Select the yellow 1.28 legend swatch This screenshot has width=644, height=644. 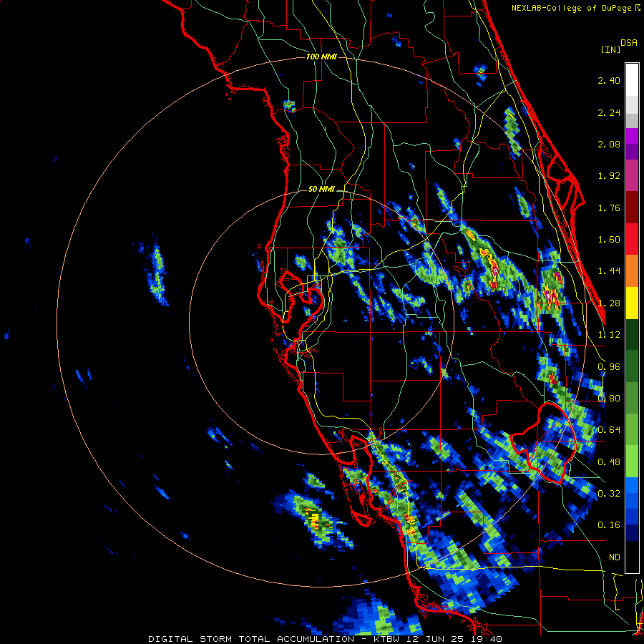click(632, 303)
